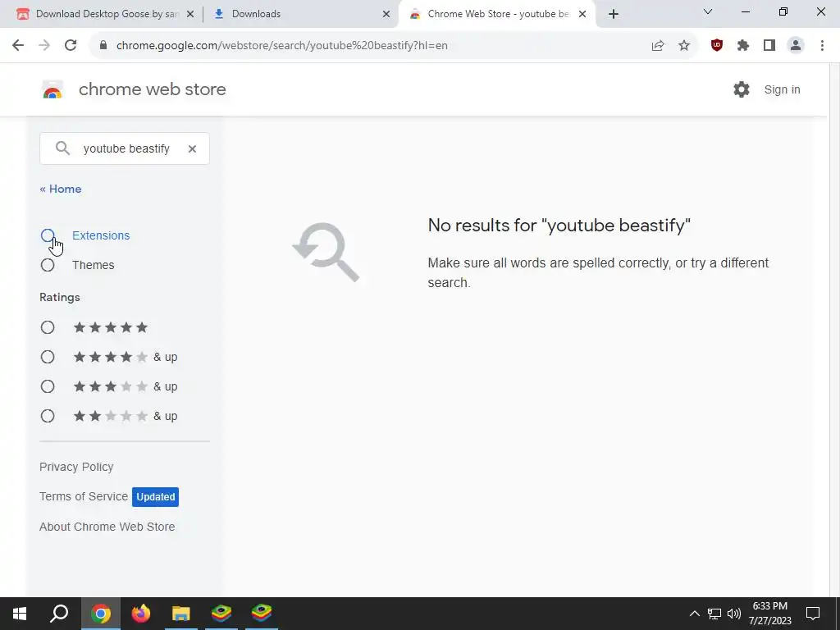Open Windows taskbar search
Screen dimensions: 840x630
pyautogui.click(x=59, y=614)
